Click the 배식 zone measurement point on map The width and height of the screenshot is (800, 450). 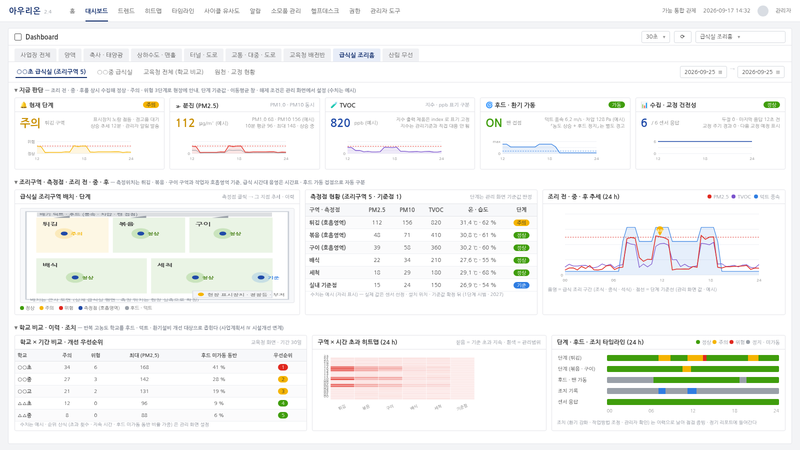tap(76, 278)
